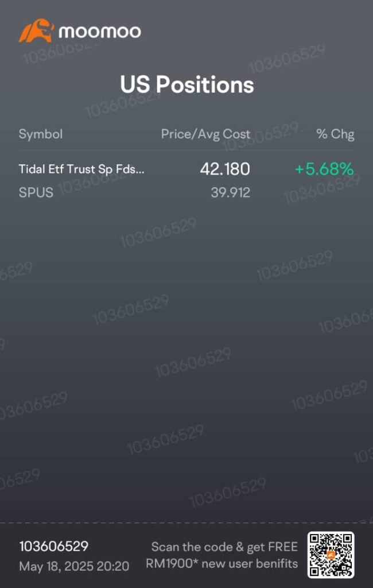The height and width of the screenshot is (588, 373).
Task: Open the QR code image
Action: click(331, 555)
